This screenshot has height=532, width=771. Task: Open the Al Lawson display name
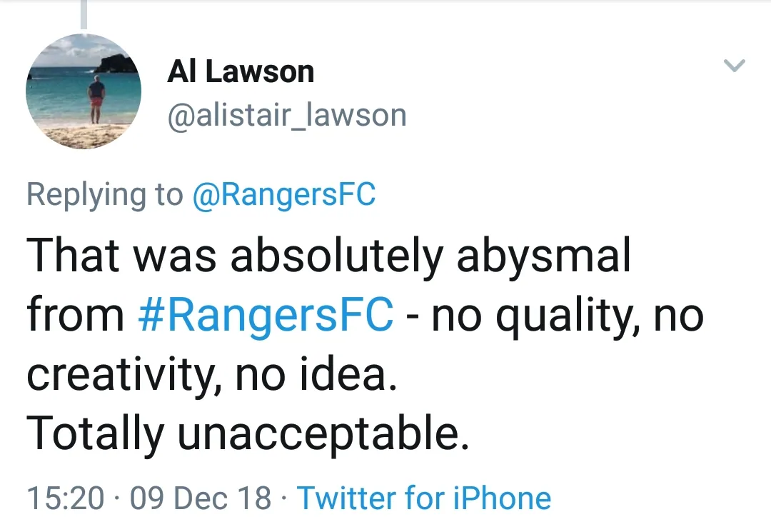coord(241,72)
